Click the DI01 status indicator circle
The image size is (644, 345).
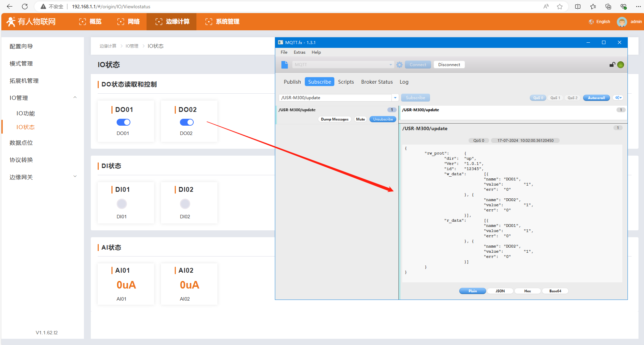click(122, 204)
